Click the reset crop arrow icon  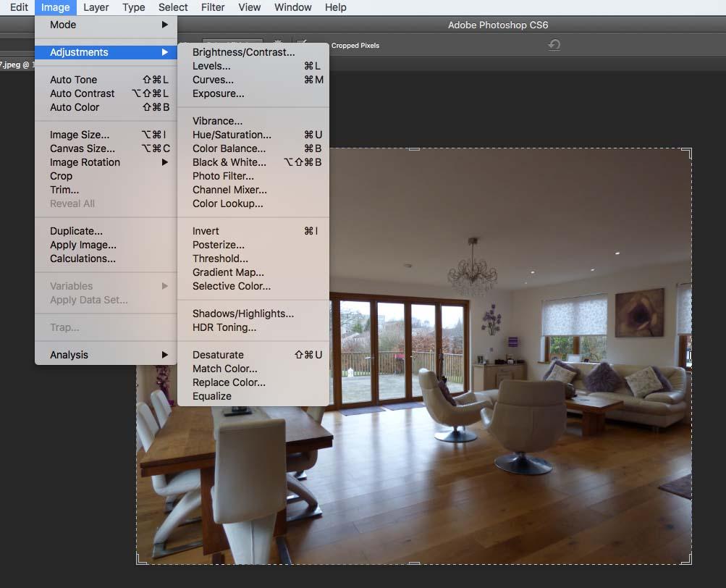(554, 45)
